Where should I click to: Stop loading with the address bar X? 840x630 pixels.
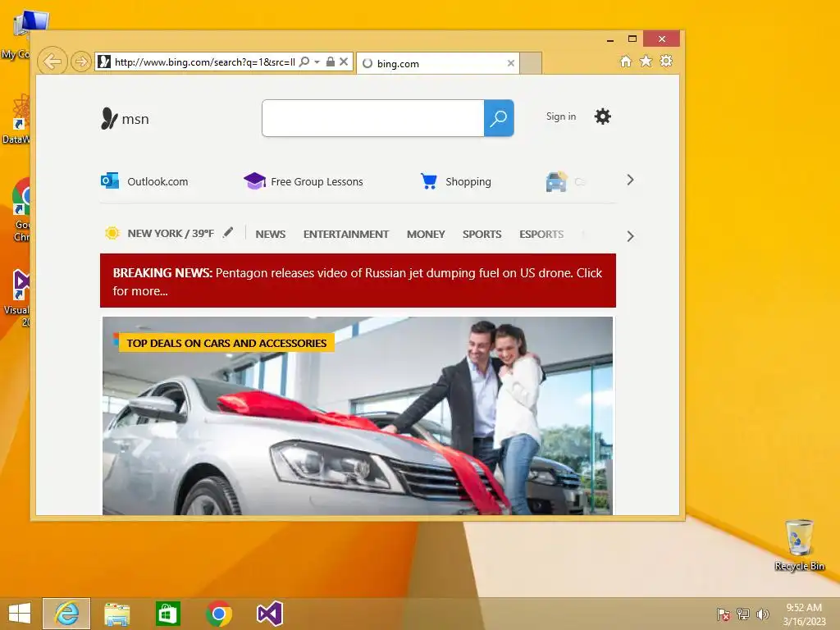coord(344,62)
